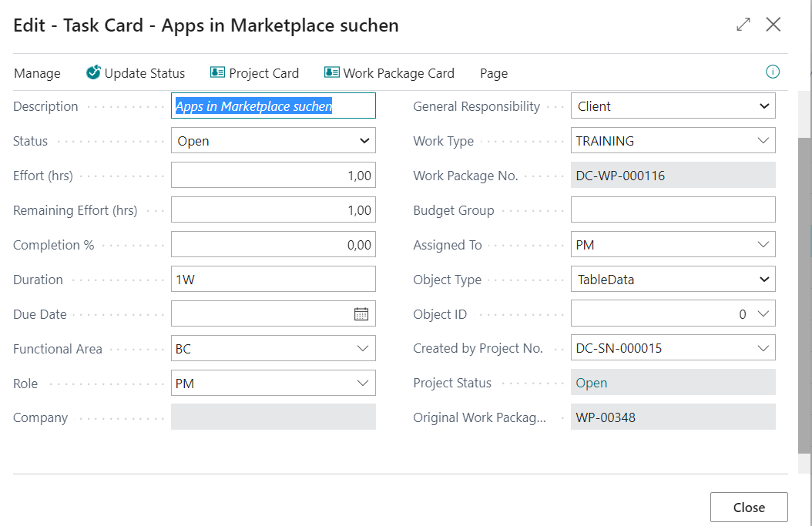Viewport: 812px width, 526px height.
Task: Open the Work Type TRAINING dropdown
Action: click(x=763, y=141)
